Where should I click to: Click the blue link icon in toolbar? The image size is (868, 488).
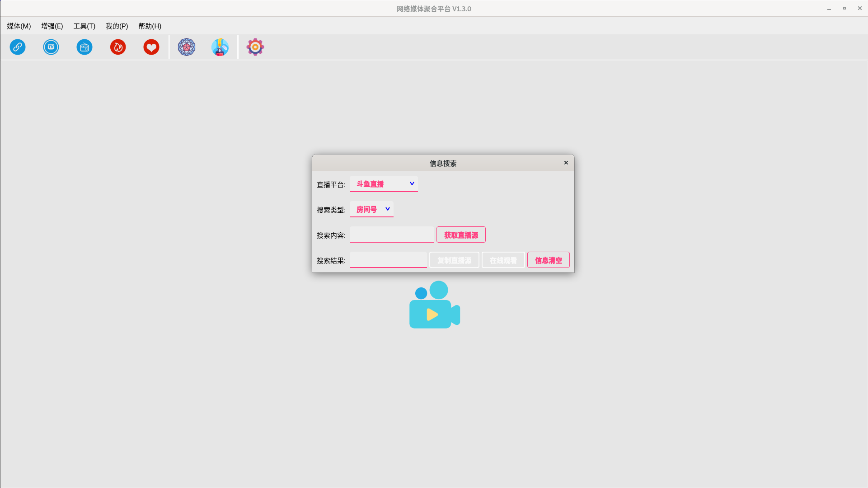click(18, 47)
